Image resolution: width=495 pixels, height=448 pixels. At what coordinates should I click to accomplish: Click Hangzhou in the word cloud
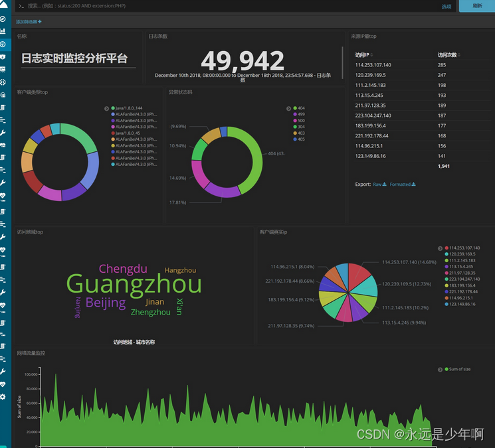tap(180, 270)
